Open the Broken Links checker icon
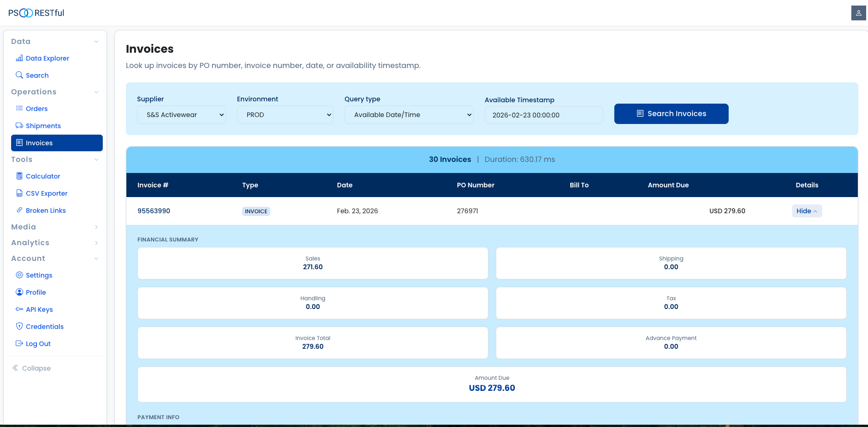 tap(19, 210)
